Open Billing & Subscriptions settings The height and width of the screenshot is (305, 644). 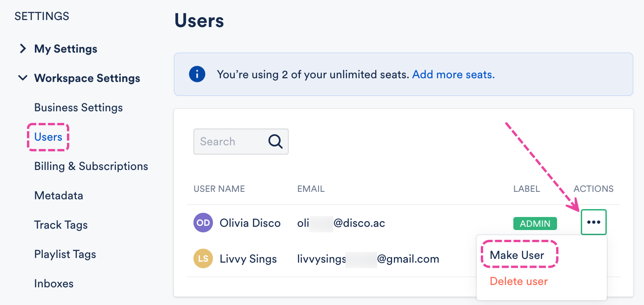tap(91, 166)
